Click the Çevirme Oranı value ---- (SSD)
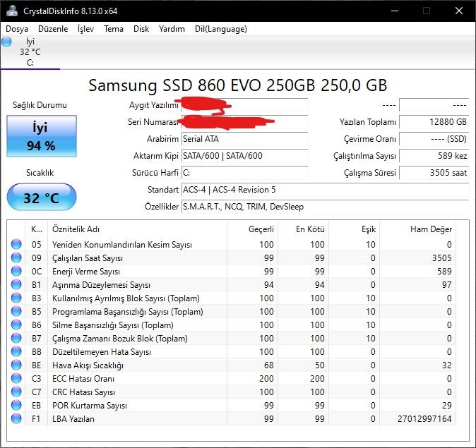Image resolution: width=476 pixels, height=448 pixels. coord(434,139)
